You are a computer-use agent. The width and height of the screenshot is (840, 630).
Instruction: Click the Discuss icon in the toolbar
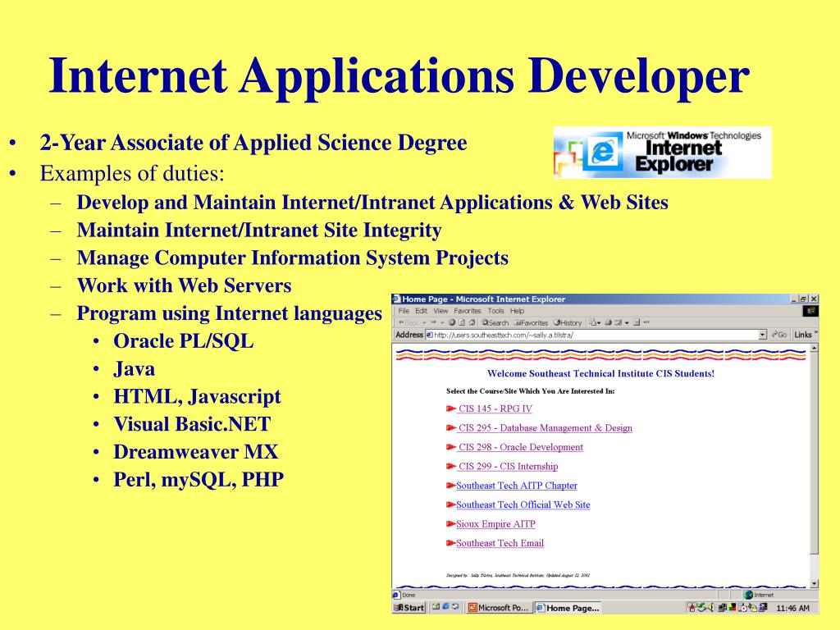[637, 322]
